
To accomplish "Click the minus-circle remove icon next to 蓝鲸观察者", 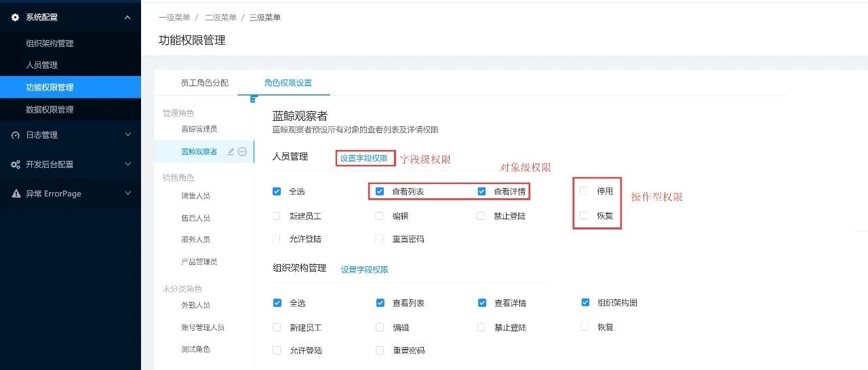I will point(242,151).
